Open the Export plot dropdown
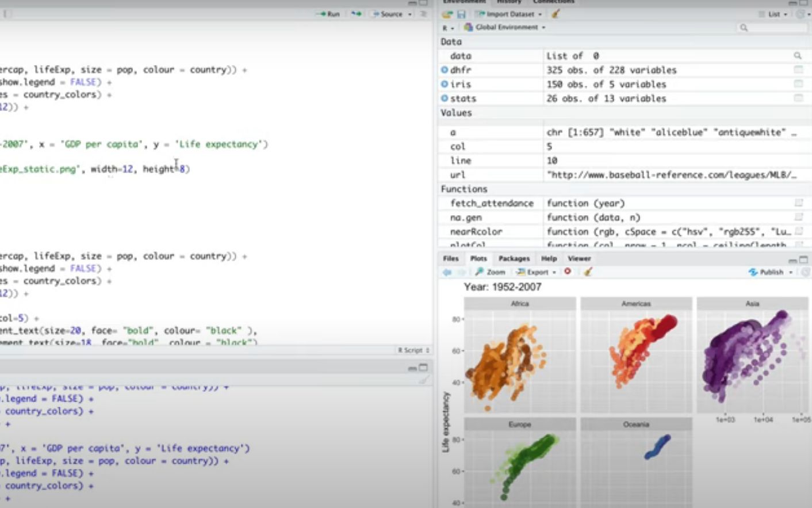The image size is (812, 508). pyautogui.click(x=534, y=272)
